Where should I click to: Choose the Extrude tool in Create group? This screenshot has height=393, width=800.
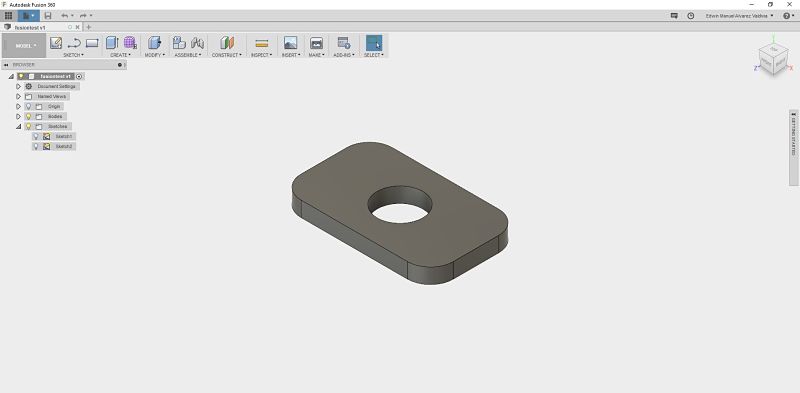tap(112, 43)
